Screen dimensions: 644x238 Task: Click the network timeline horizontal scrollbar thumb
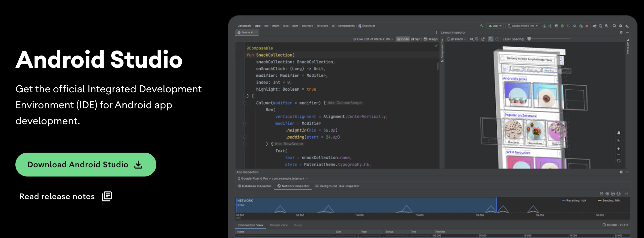click(x=238, y=218)
